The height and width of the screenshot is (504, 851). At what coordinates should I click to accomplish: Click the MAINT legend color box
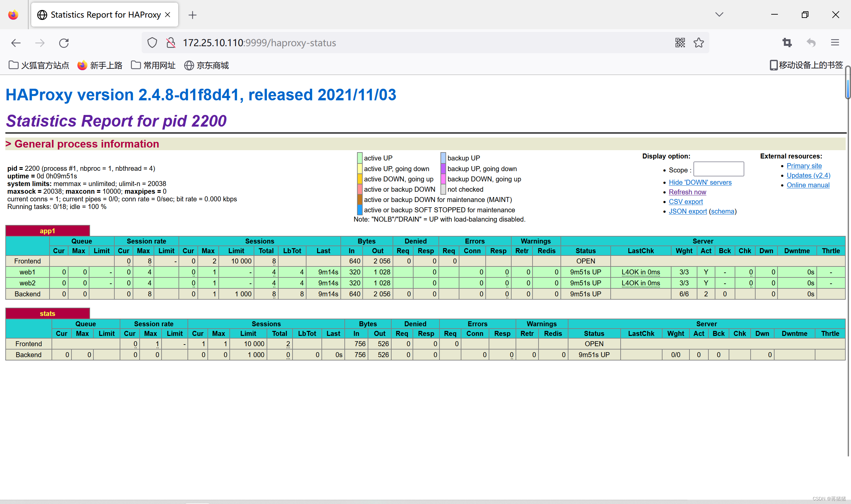tap(360, 199)
